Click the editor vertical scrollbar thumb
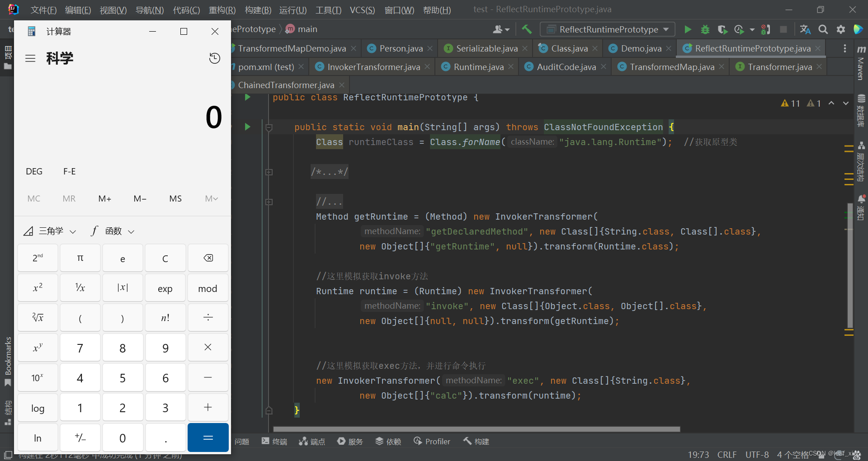Screen dimensions: 868x461 point(850,267)
